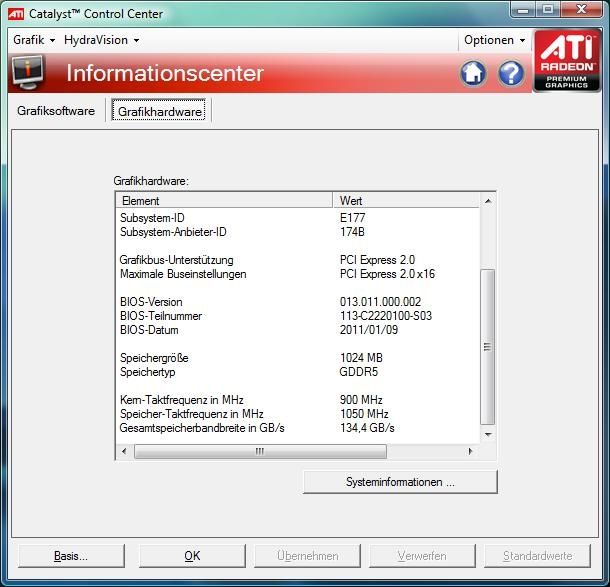Screen dimensions: 610x587
Task: Select the BIOS-Version row
Action: pos(298,302)
